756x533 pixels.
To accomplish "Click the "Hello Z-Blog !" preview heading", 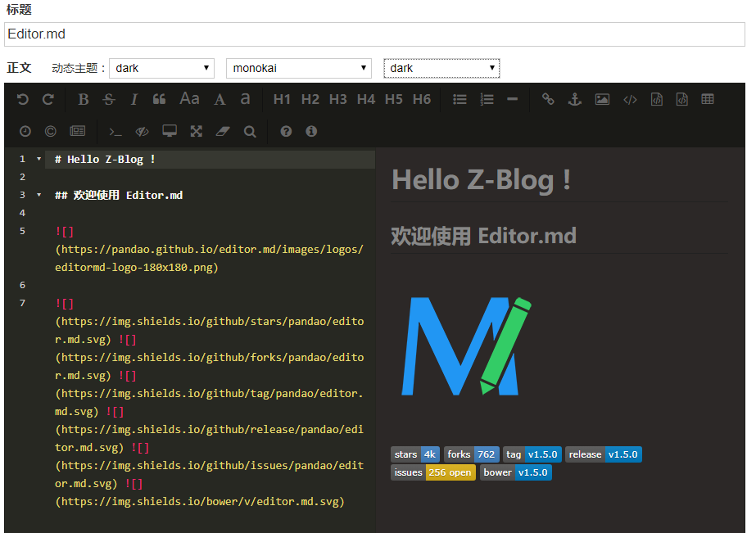I will point(481,181).
